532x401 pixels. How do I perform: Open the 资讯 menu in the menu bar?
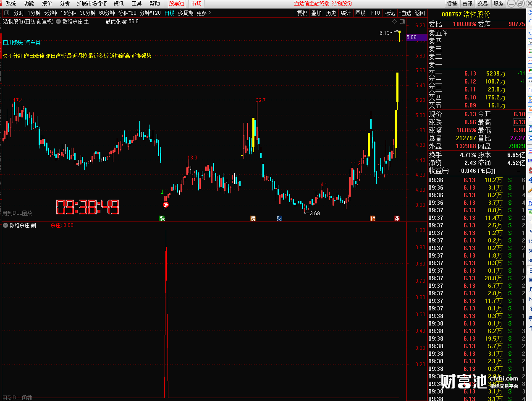(x=119, y=3)
